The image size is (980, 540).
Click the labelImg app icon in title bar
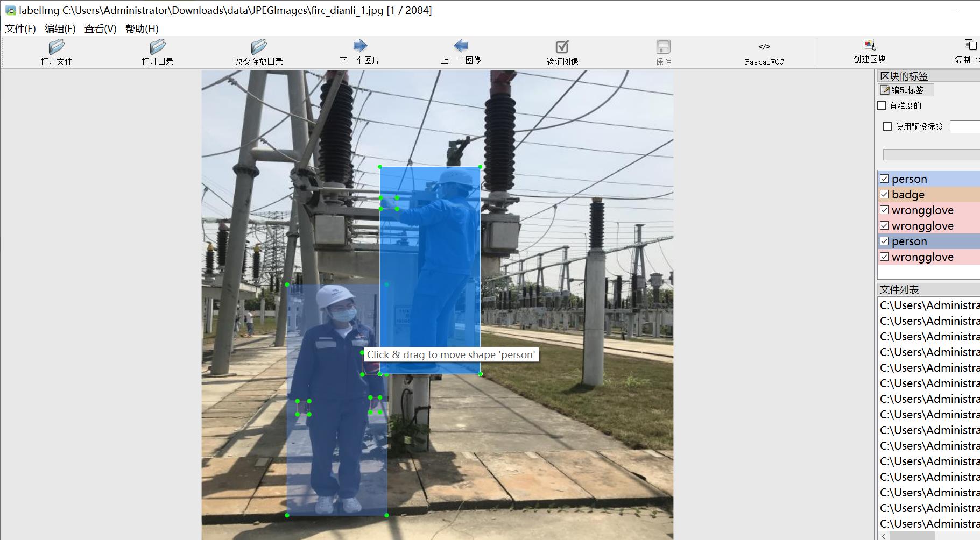pyautogui.click(x=10, y=10)
